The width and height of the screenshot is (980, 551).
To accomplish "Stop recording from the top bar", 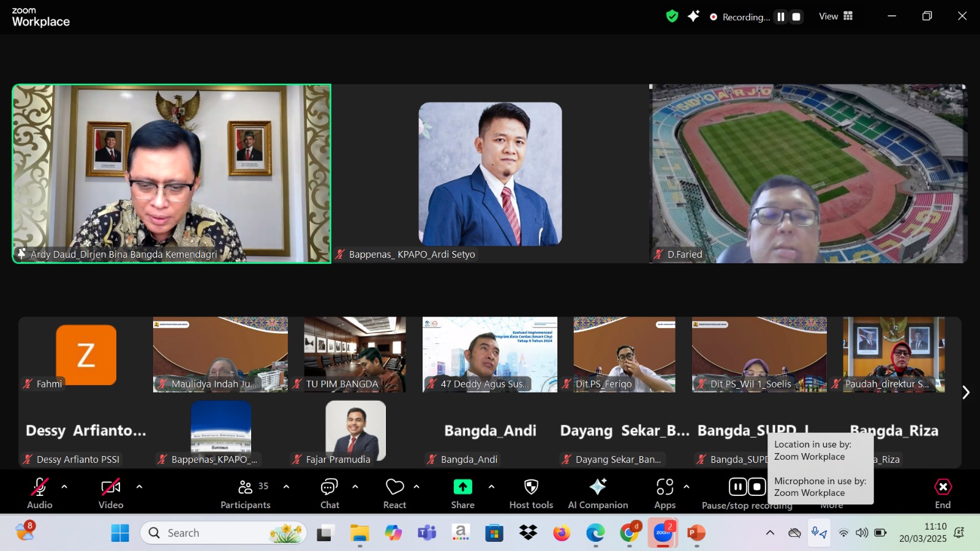I will tap(796, 17).
